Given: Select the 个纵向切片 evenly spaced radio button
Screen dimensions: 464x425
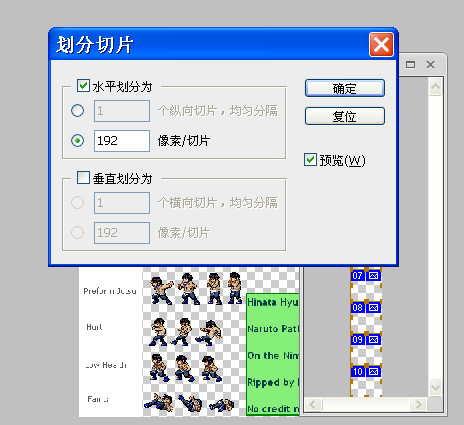Looking at the screenshot, I should click(77, 110).
